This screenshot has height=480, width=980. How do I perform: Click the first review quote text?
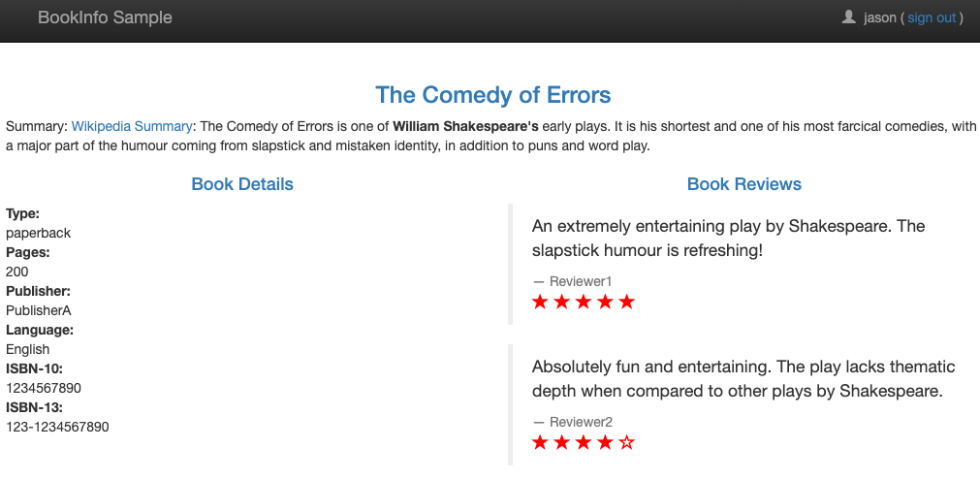729,239
